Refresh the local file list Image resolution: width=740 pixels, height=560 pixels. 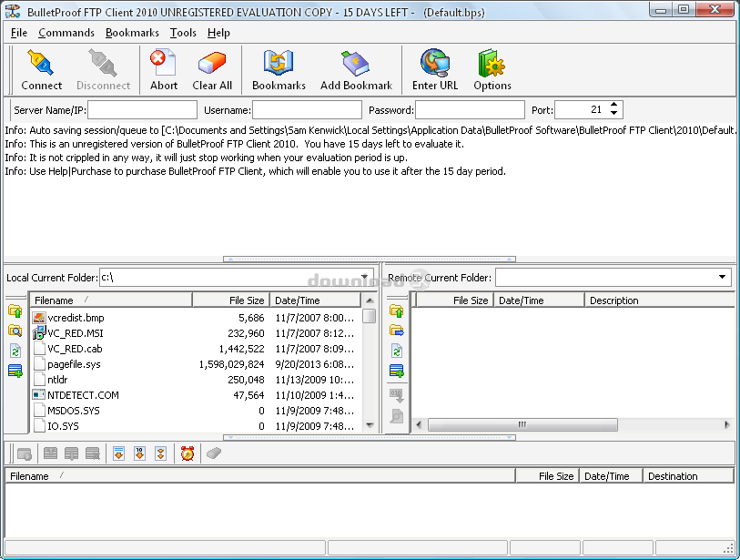(15, 351)
